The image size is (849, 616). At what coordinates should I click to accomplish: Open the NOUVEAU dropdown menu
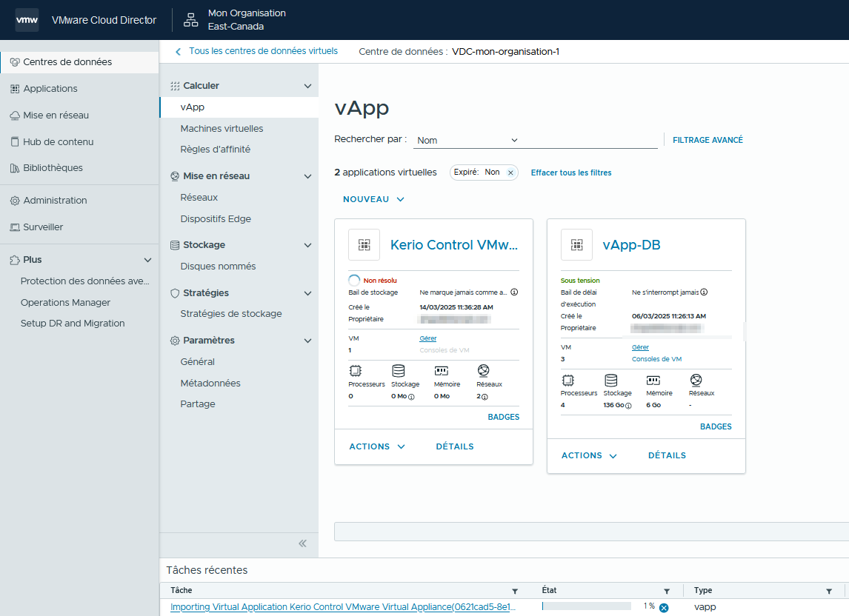tap(373, 199)
